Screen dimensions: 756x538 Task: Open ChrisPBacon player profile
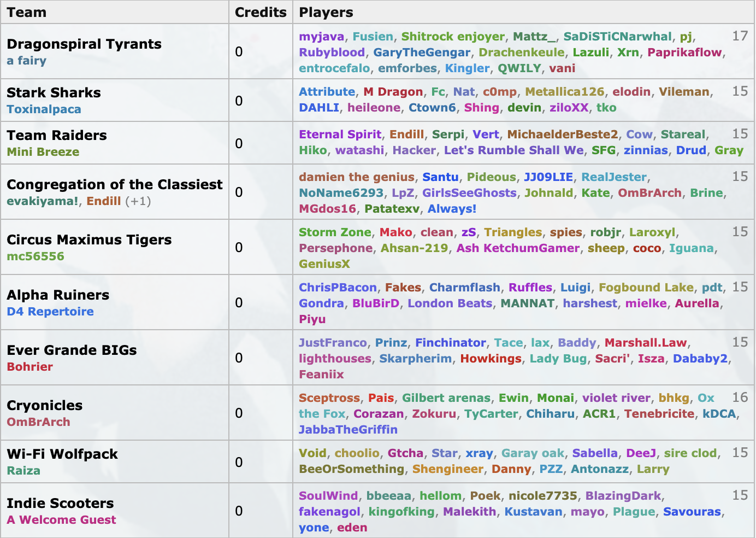338,288
